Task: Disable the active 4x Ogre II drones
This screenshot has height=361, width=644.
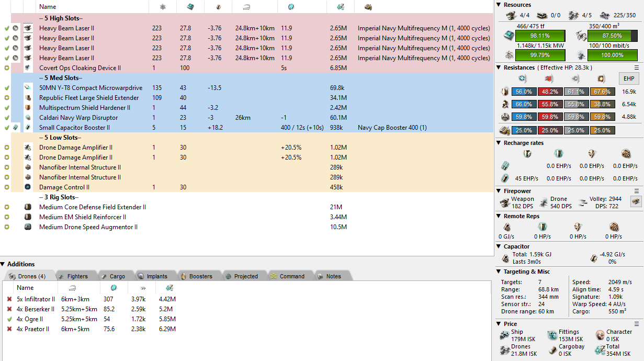Action: (9, 319)
